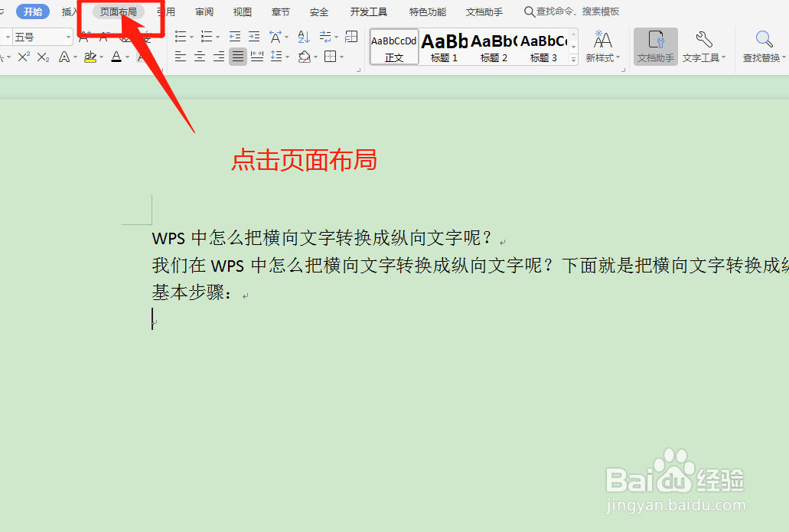Click the line "基本步骤："
Screen dimensions: 789x532
pos(193,292)
